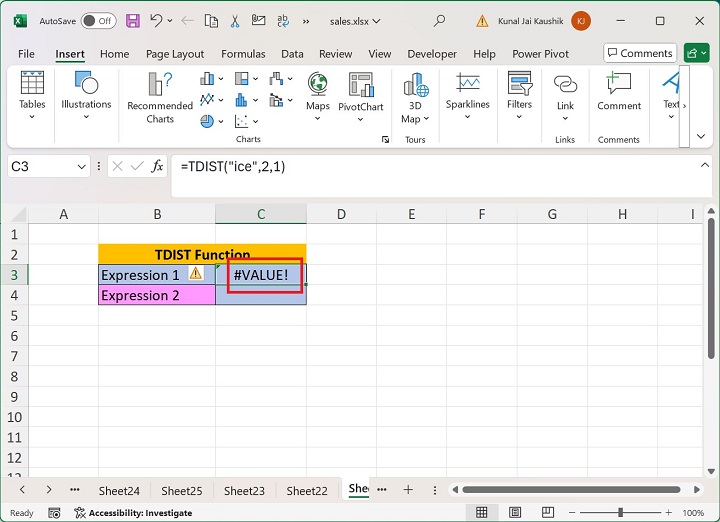This screenshot has height=522, width=720.
Task: Insert a statistic histogram chart icon
Action: (242, 99)
